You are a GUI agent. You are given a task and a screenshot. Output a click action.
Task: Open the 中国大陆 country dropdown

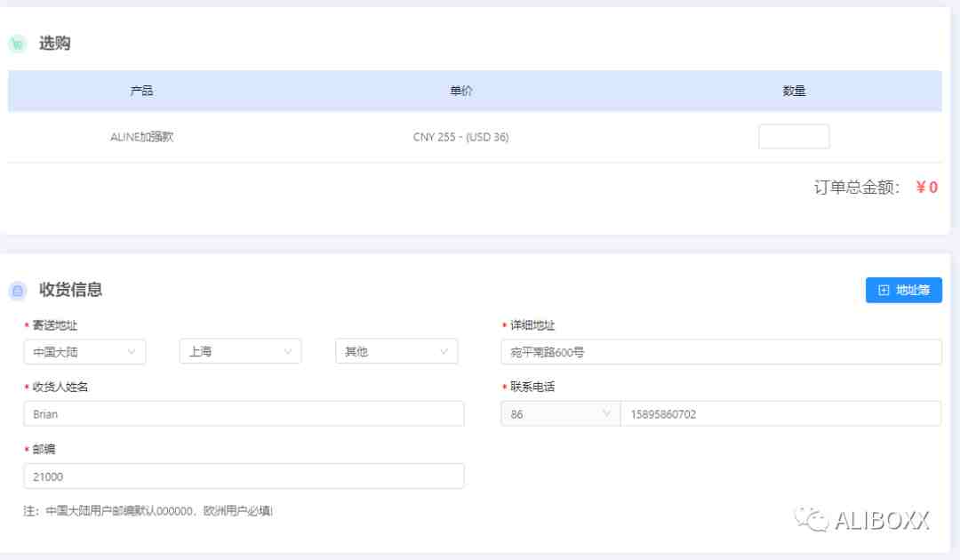tap(84, 352)
